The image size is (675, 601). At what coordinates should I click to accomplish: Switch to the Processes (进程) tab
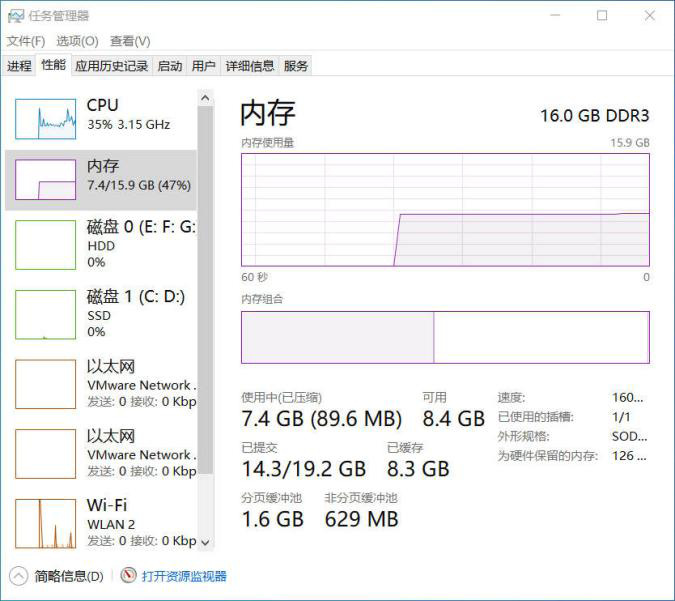point(19,66)
